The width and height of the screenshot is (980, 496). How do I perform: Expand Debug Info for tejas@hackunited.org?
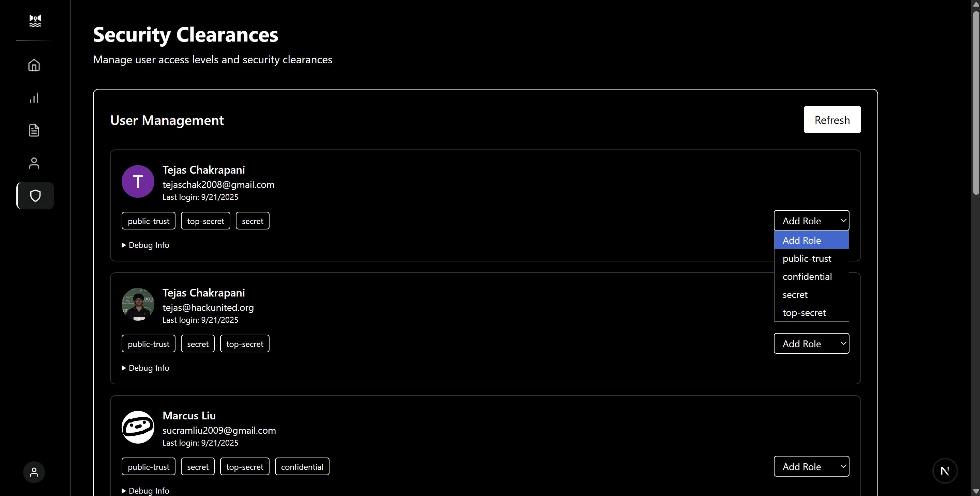145,368
